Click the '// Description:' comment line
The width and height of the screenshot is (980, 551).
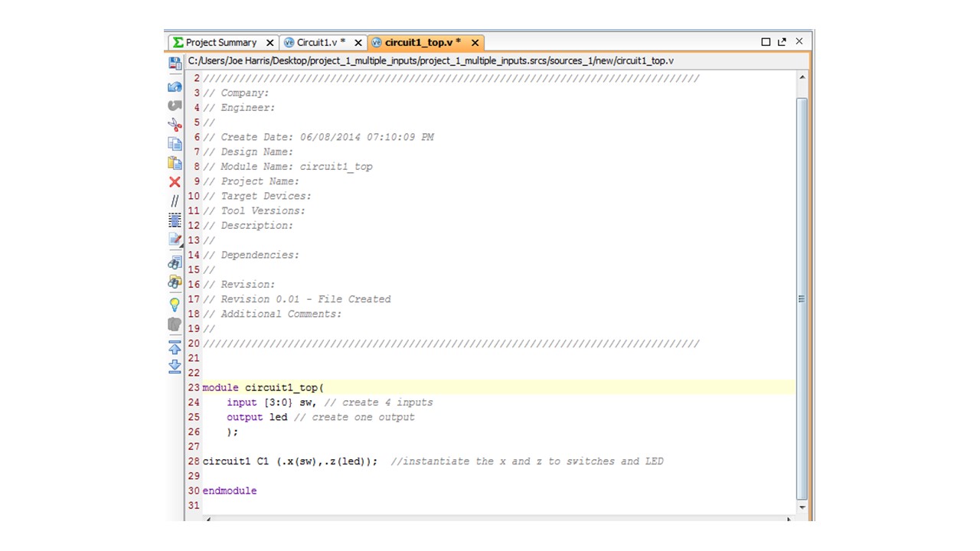(248, 226)
